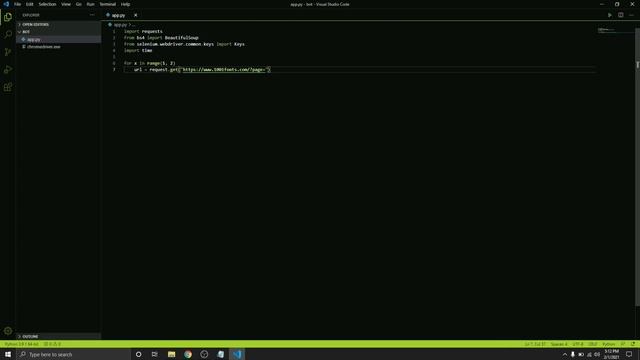Open the File menu
Screen dimensions: 640x360
tap(18, 4)
